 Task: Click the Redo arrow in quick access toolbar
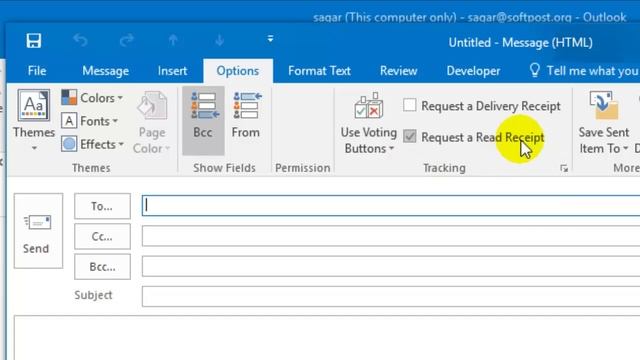pos(127,40)
